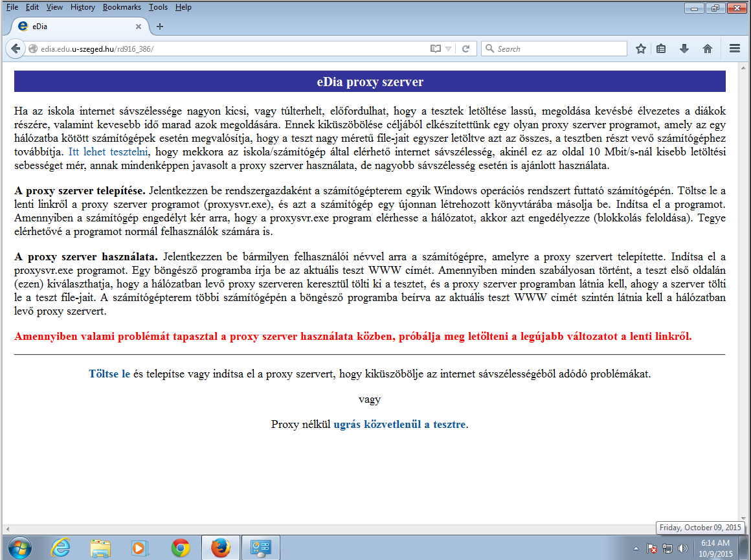The image size is (751, 560).
Task: Switch to Firefox taskbar button
Action: 220,548
